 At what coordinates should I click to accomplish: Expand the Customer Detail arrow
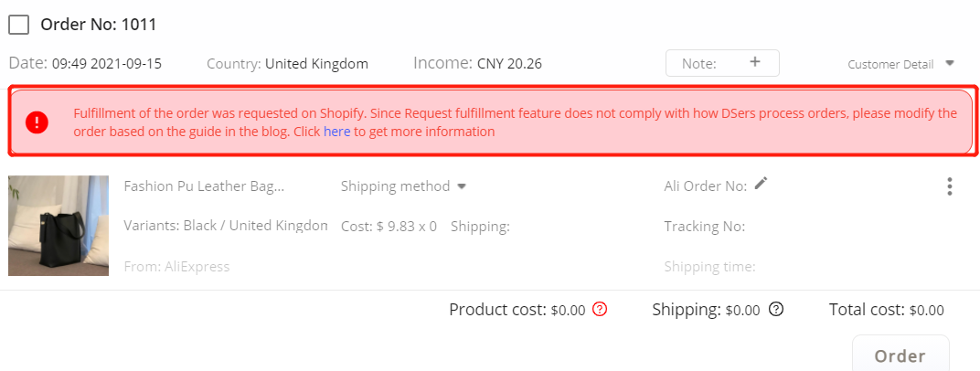[x=949, y=63]
